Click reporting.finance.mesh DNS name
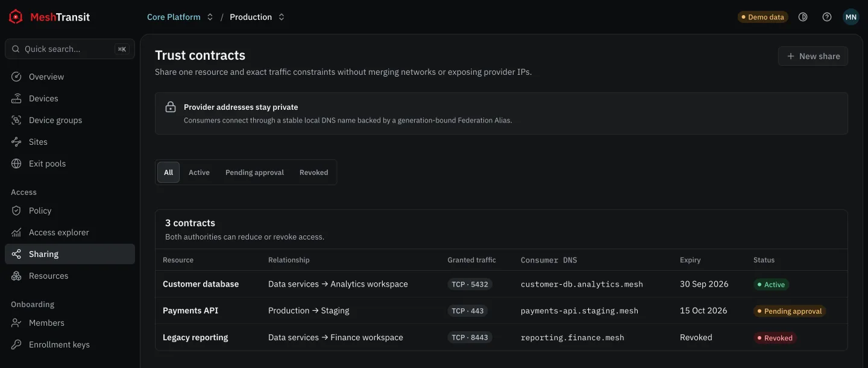Screen dimensions: 868x368 coord(572,337)
